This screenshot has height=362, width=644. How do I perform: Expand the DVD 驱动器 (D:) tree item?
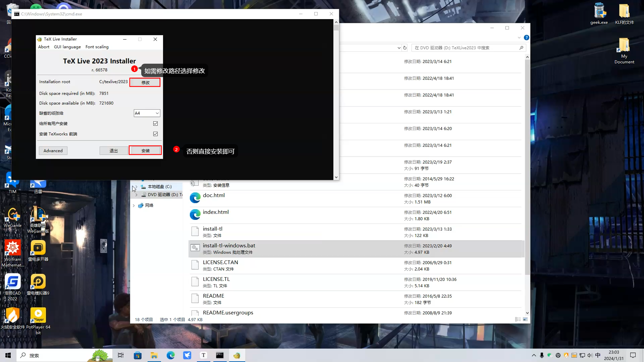pos(137,195)
